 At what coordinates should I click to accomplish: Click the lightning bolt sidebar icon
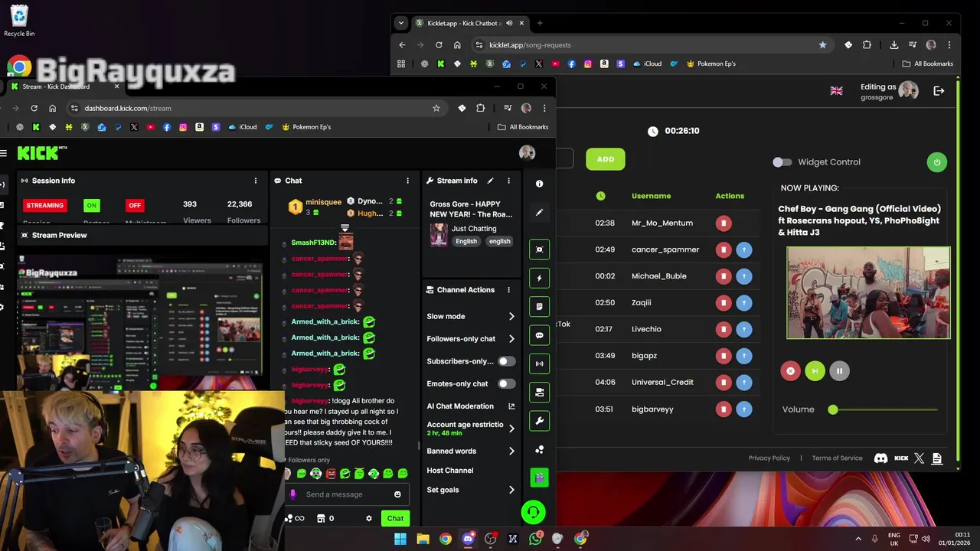539,279
